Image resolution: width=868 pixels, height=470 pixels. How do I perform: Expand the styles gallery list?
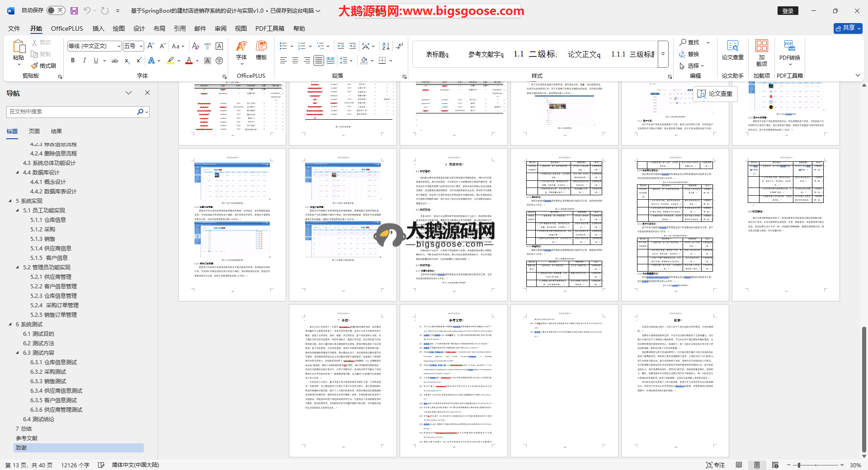click(663, 54)
